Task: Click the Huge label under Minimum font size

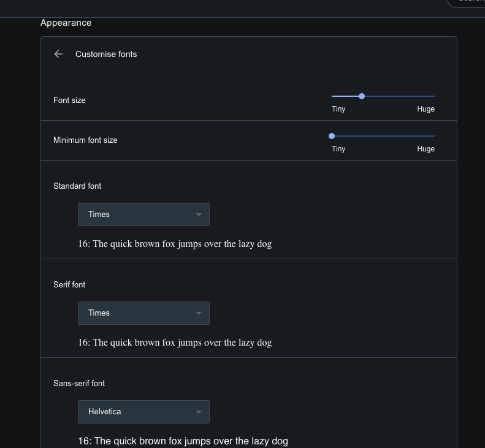Action: [426, 149]
